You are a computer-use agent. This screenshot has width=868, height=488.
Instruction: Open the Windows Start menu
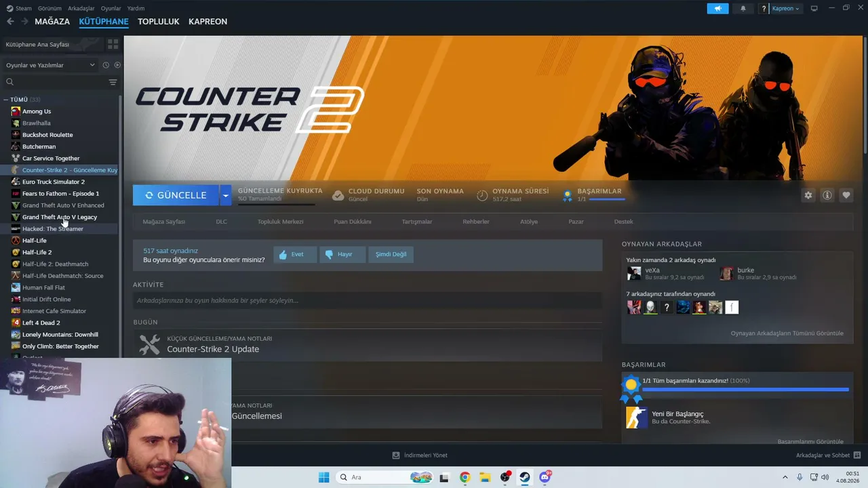click(324, 477)
